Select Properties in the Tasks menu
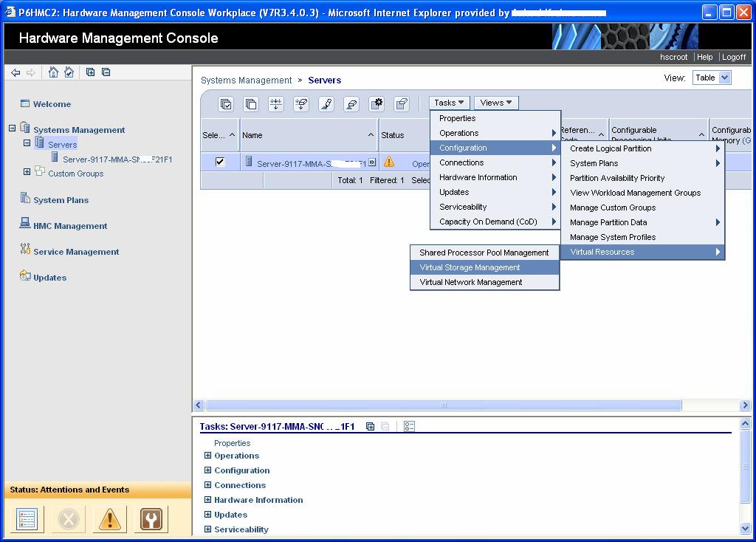756x542 pixels. 495,119
